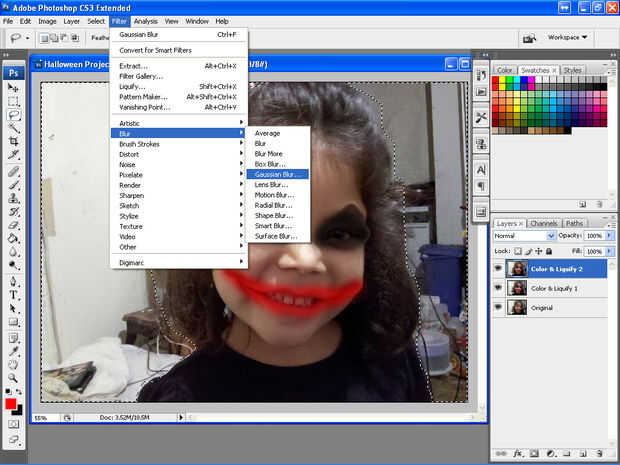Expand the Artistic filter submenu
Viewport: 620px width, 465px height.
click(179, 123)
